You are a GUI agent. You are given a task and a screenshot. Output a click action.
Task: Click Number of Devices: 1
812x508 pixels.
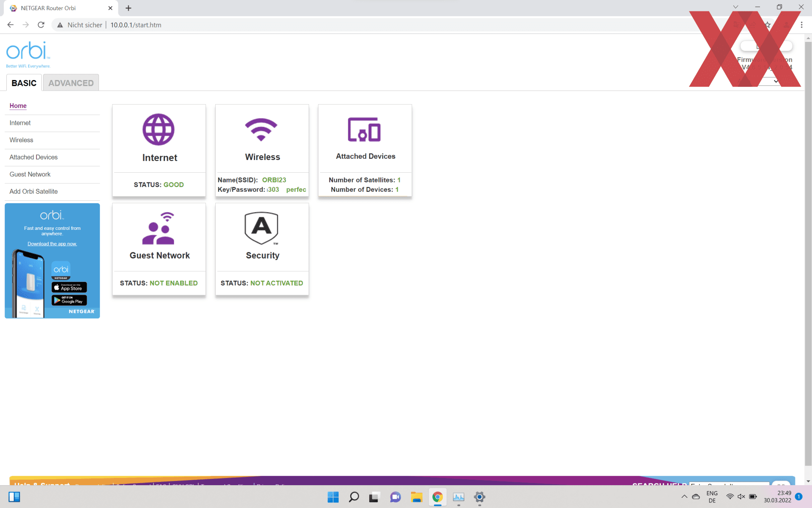(365, 190)
